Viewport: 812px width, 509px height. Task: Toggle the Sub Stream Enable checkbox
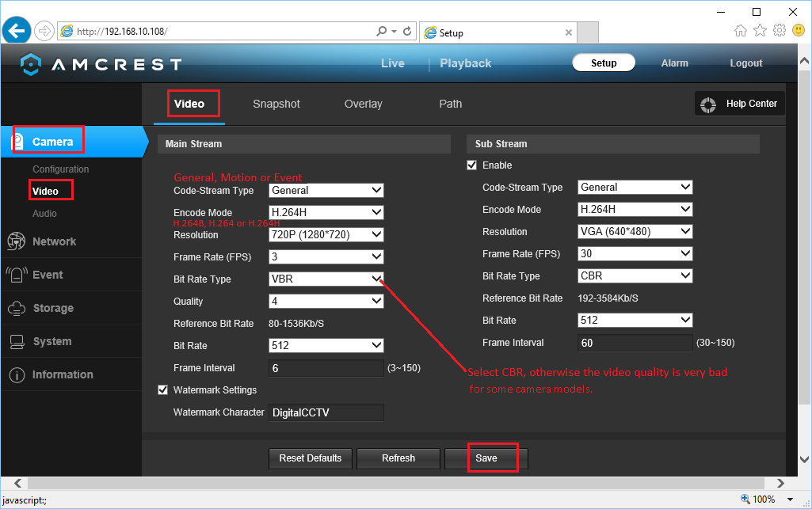pyautogui.click(x=472, y=165)
